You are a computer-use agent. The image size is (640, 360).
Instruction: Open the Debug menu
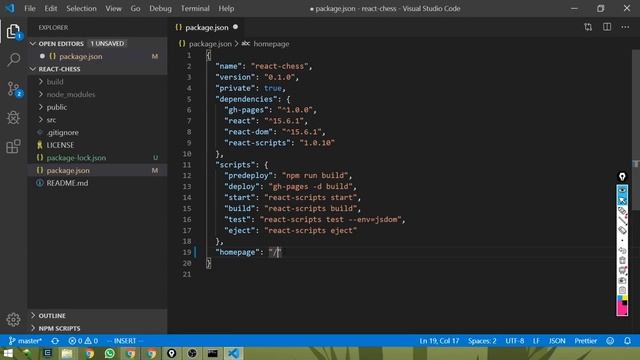(x=160, y=8)
